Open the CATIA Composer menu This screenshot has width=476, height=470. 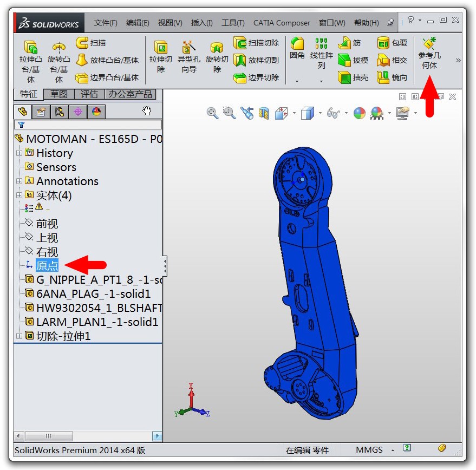pyautogui.click(x=282, y=23)
